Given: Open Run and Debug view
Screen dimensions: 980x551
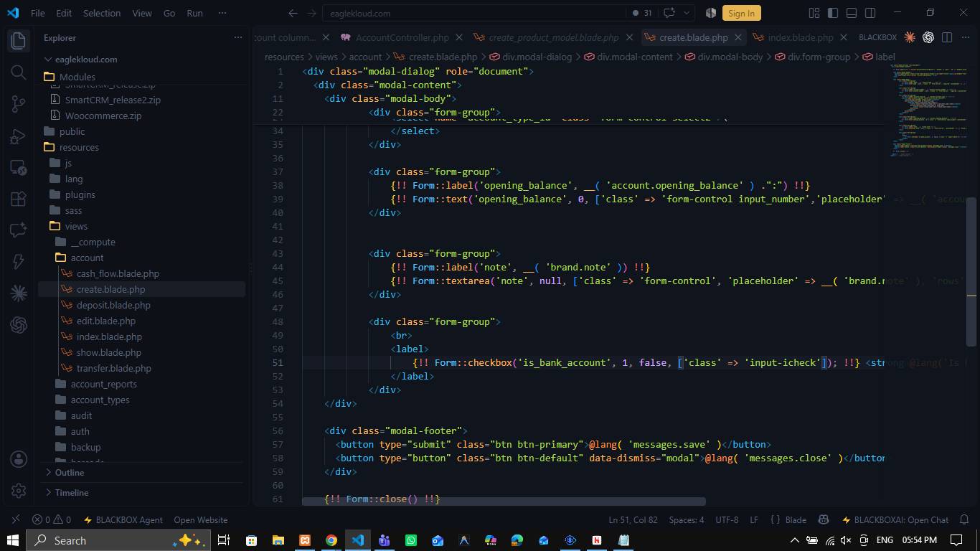Looking at the screenshot, I should click(x=19, y=136).
